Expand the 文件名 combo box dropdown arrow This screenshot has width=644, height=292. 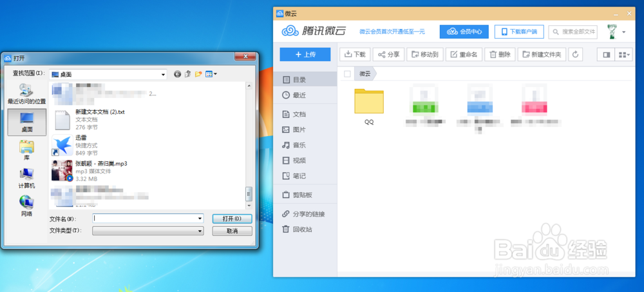click(200, 219)
